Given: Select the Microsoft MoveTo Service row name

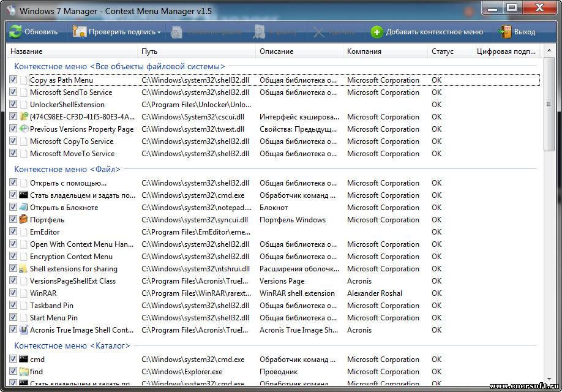Looking at the screenshot, I should (x=72, y=154).
